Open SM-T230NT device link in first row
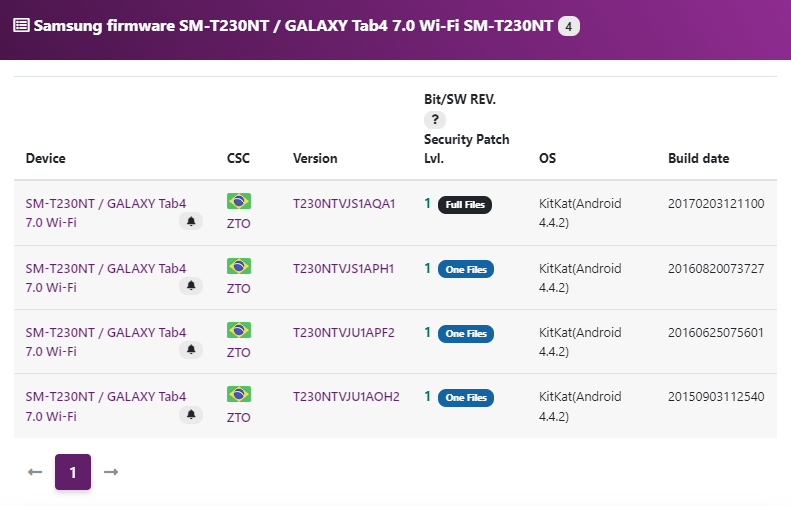This screenshot has height=506, width=791. [x=106, y=213]
